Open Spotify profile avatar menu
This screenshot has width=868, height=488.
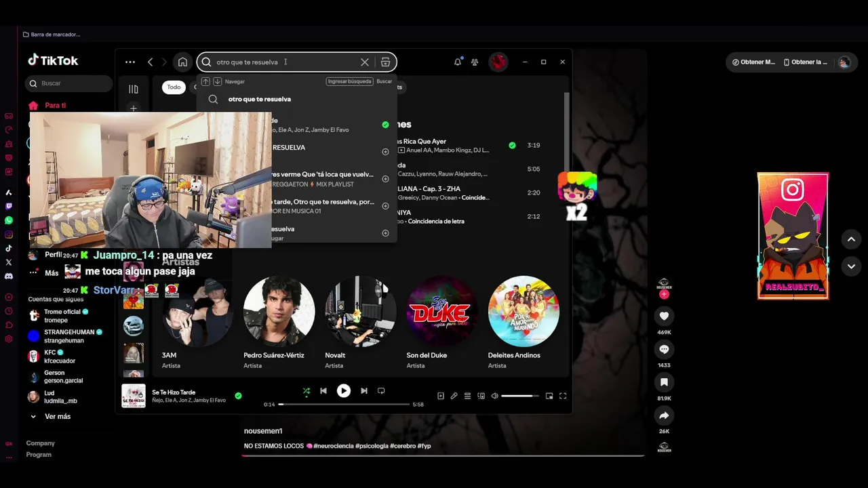[498, 62]
